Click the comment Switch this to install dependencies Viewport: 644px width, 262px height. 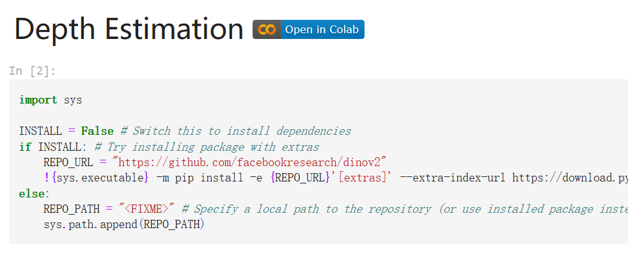(236, 132)
